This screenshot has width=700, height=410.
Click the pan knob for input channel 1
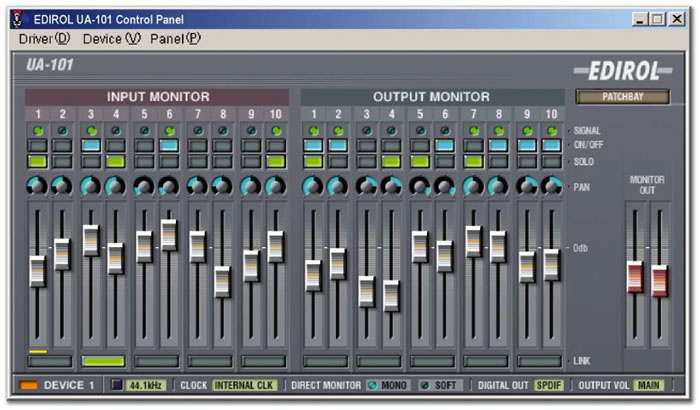pos(37,186)
